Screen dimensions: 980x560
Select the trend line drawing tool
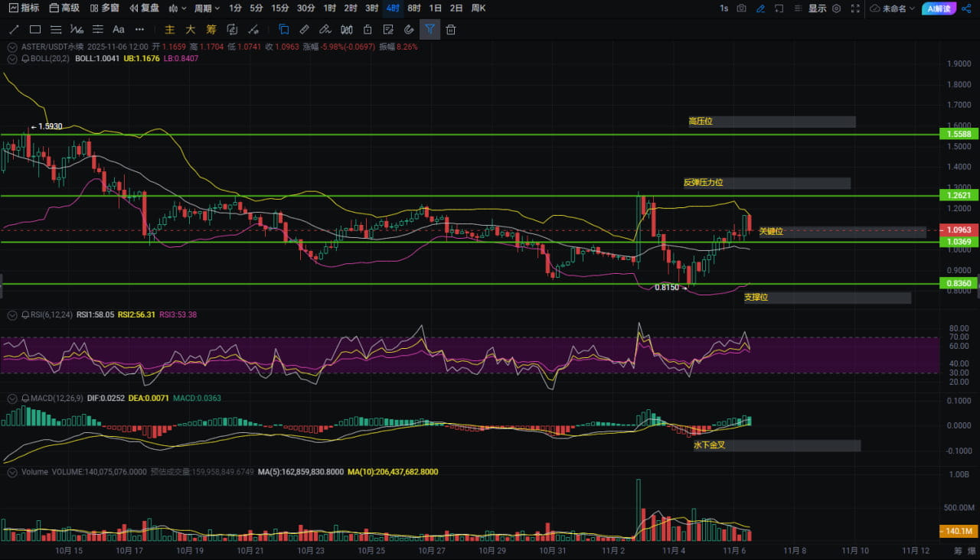14,30
